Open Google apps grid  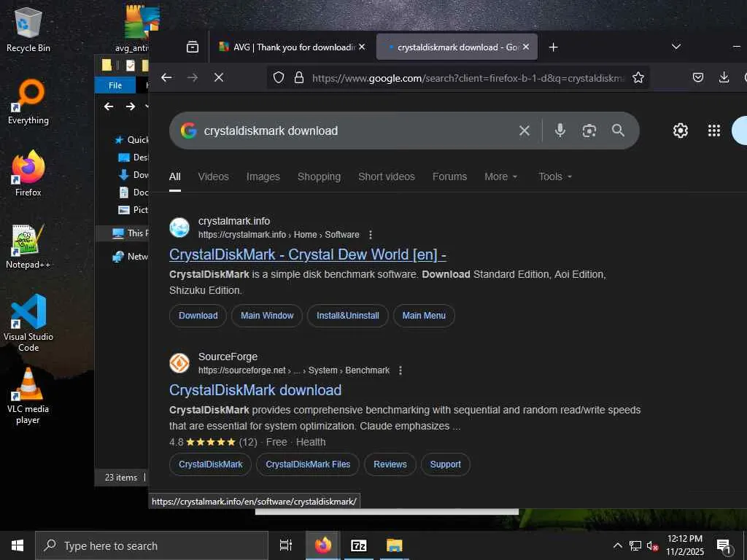coord(713,131)
